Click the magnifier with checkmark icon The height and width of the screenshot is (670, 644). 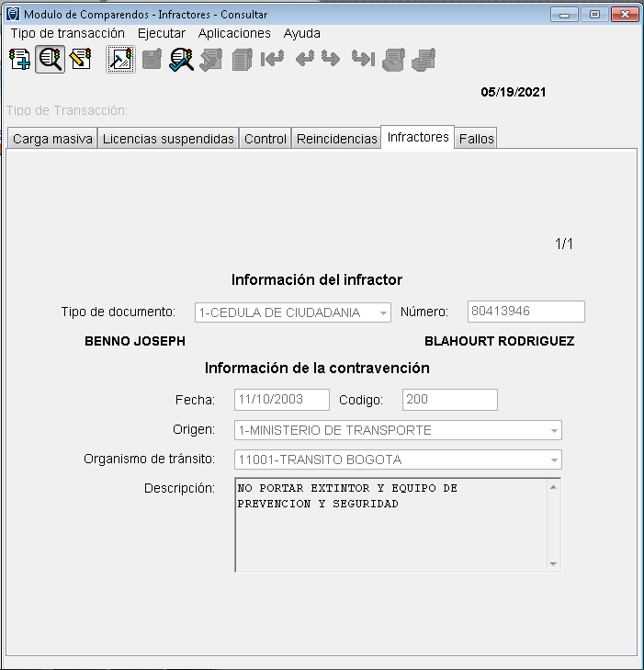(x=181, y=60)
